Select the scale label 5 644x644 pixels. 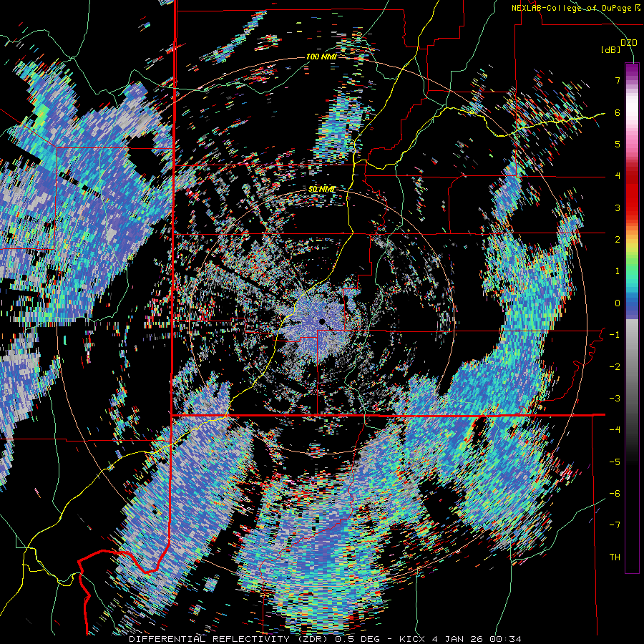pyautogui.click(x=618, y=144)
